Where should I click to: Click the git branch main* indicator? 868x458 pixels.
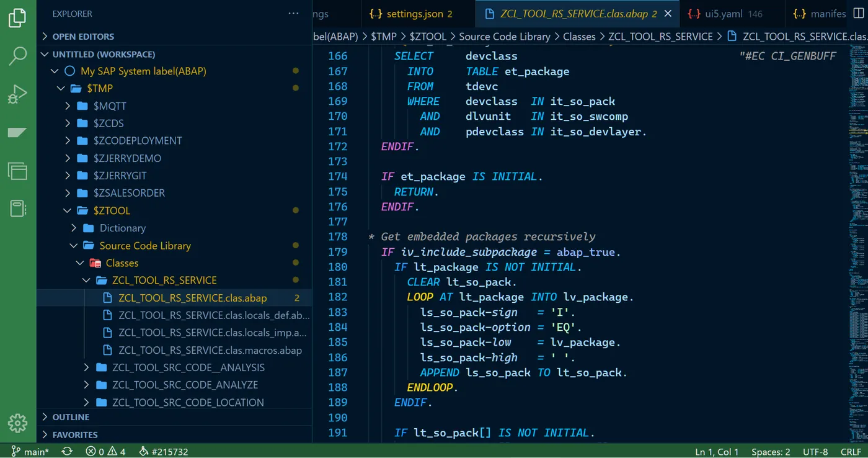point(30,452)
